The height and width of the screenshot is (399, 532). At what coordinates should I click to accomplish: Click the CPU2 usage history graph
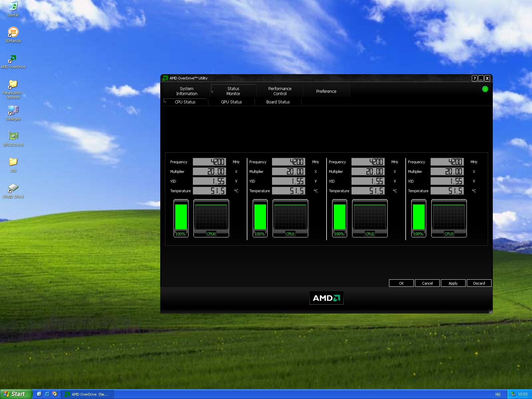tap(370, 218)
